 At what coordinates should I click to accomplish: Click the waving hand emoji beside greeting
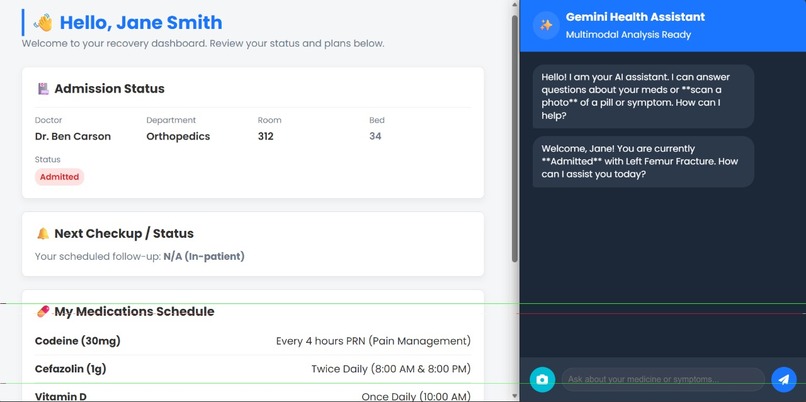(43, 23)
